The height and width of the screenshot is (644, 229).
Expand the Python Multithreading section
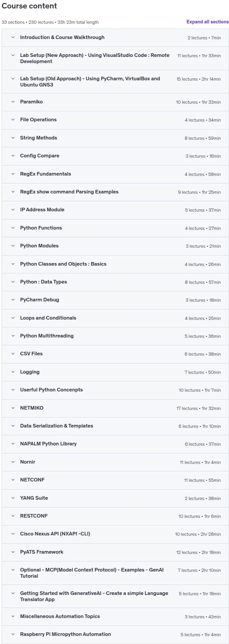click(115, 336)
